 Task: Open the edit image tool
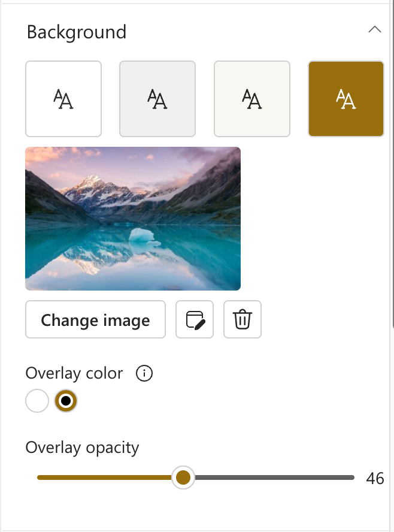(x=195, y=320)
